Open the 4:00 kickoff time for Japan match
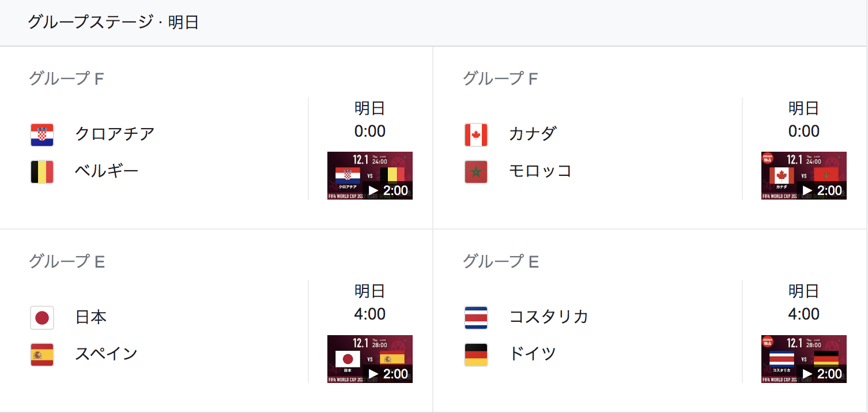 tap(370, 314)
